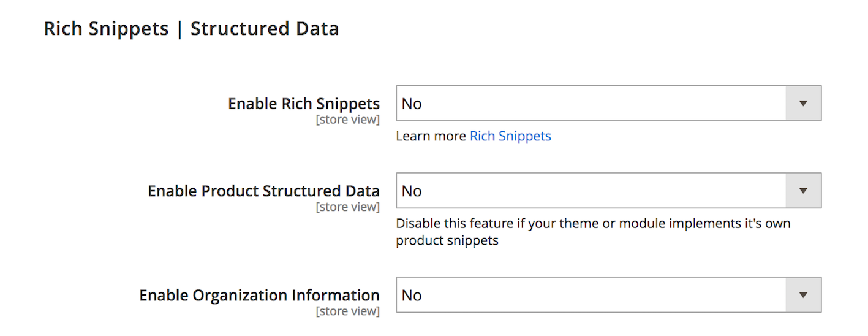Click the 'Enable Organization Information' field label
The image size is (868, 336).
[x=259, y=295]
